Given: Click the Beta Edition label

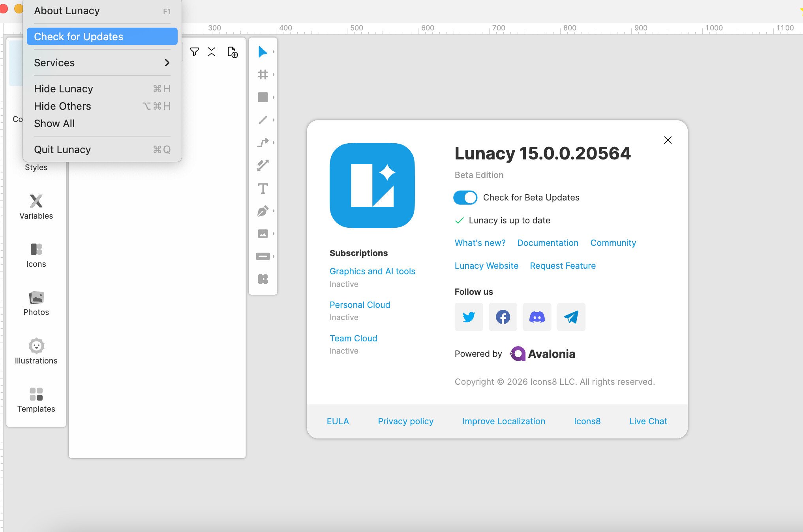Looking at the screenshot, I should click(x=479, y=175).
